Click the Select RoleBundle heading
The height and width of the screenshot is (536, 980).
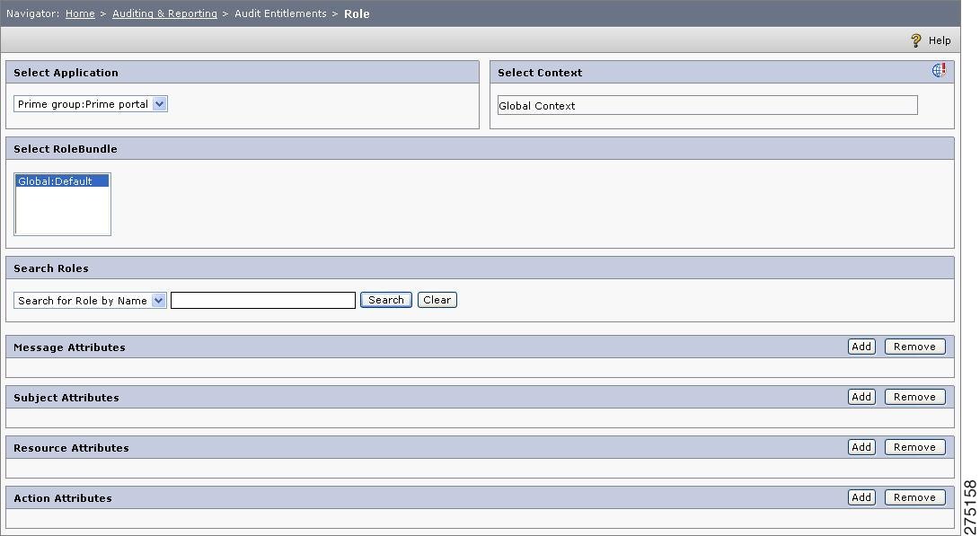coord(66,149)
